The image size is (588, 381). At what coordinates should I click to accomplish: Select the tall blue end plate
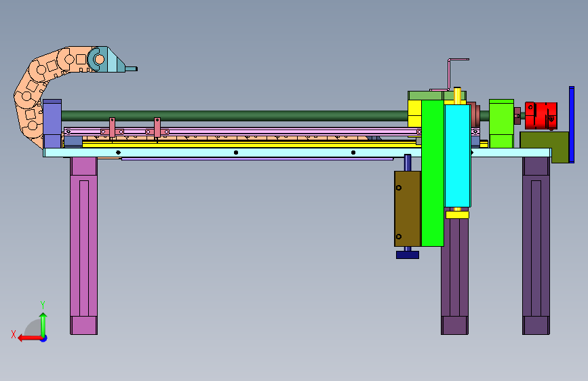tap(572, 125)
